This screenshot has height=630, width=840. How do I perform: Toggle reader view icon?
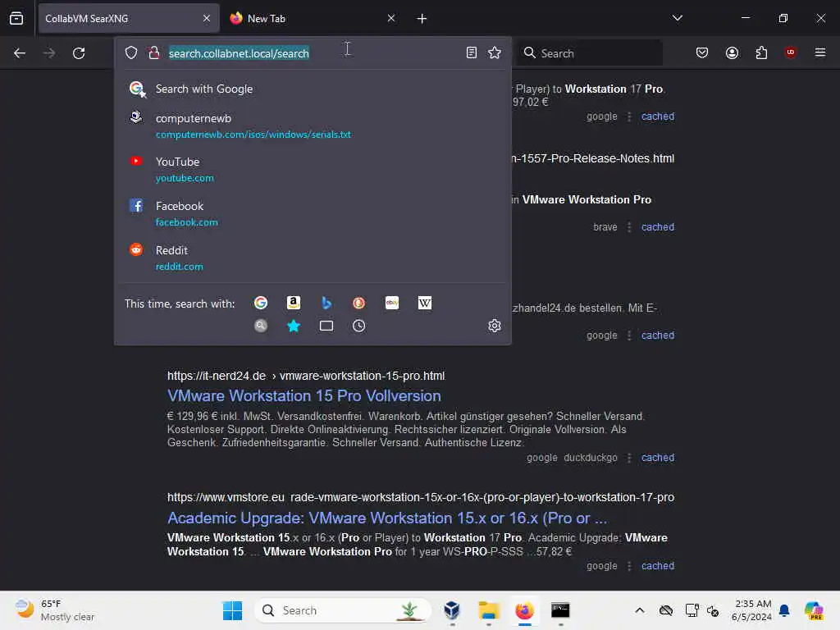coord(472,52)
